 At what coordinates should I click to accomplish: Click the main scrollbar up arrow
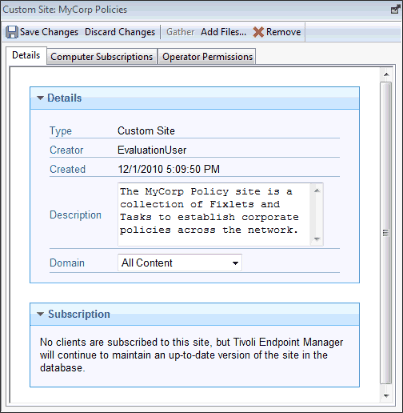386,74
